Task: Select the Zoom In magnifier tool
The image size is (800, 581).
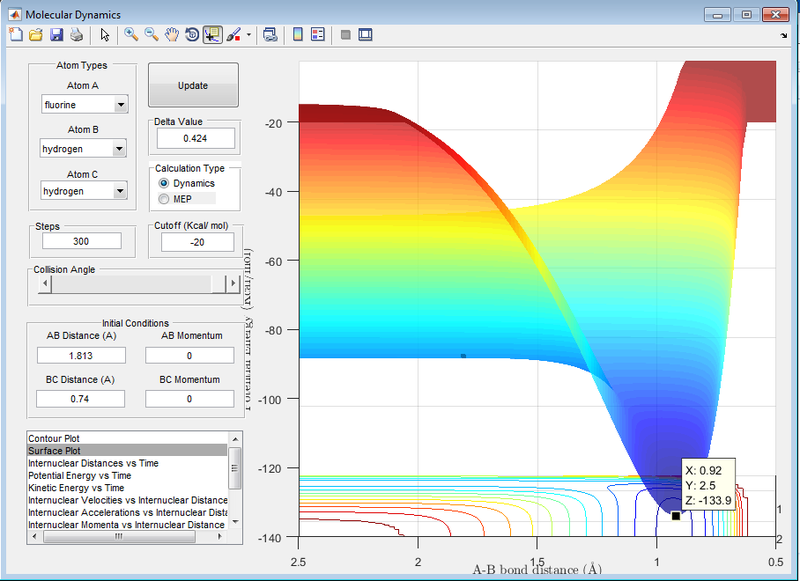Action: [131, 35]
